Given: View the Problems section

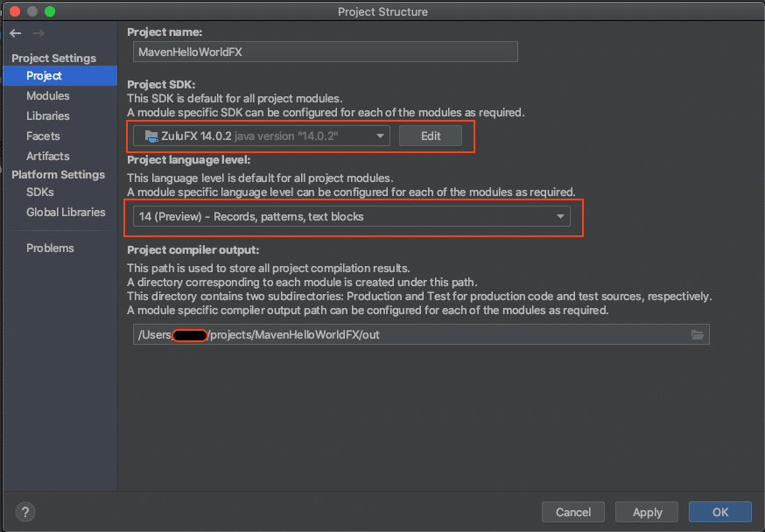Looking at the screenshot, I should pos(50,248).
